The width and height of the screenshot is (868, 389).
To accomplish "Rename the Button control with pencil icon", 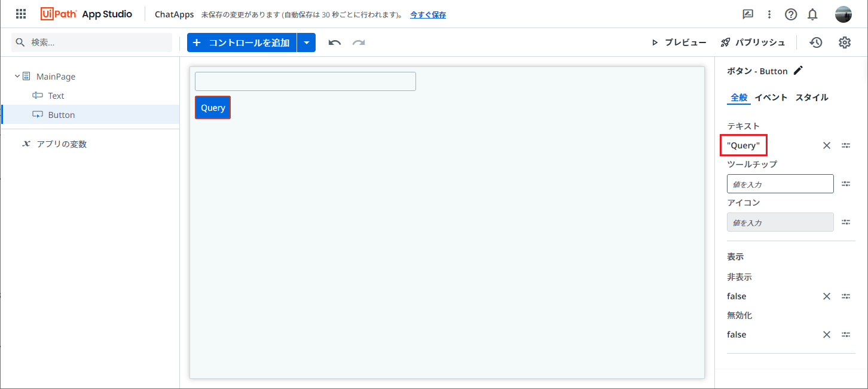I will (798, 71).
